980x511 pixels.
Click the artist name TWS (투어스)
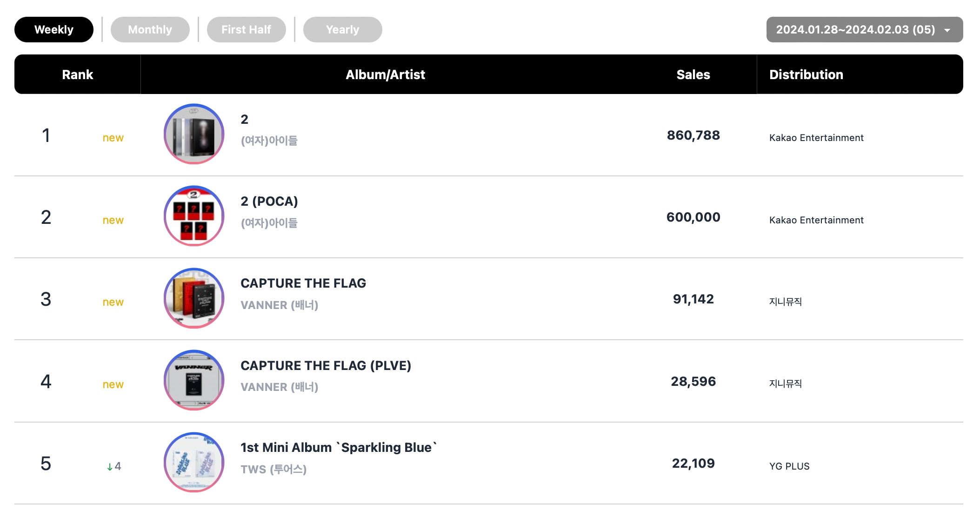tap(273, 469)
